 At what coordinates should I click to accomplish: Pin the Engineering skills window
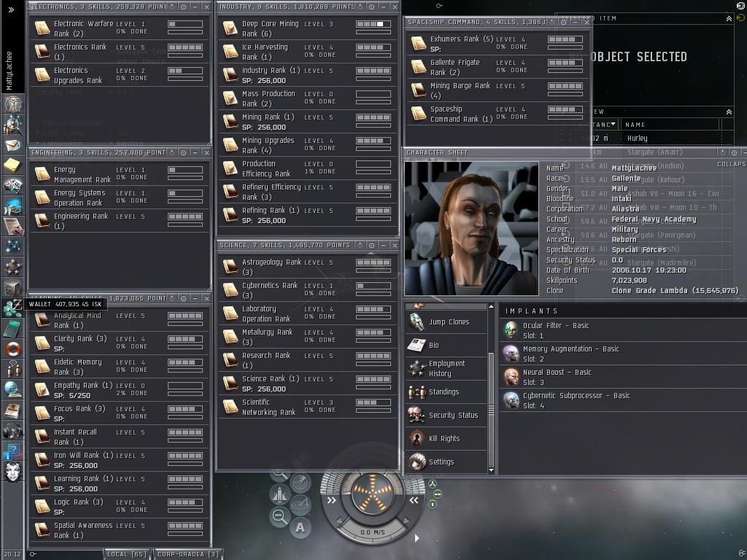click(183, 152)
